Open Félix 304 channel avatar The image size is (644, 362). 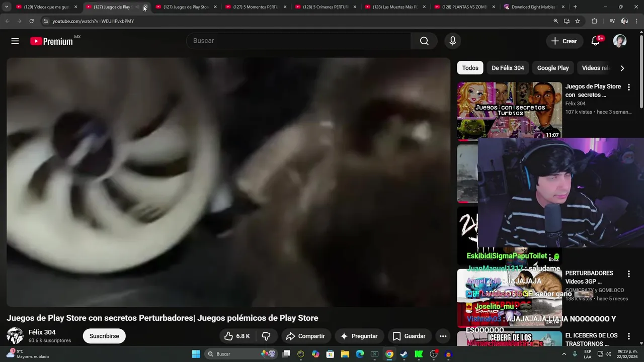point(15,336)
